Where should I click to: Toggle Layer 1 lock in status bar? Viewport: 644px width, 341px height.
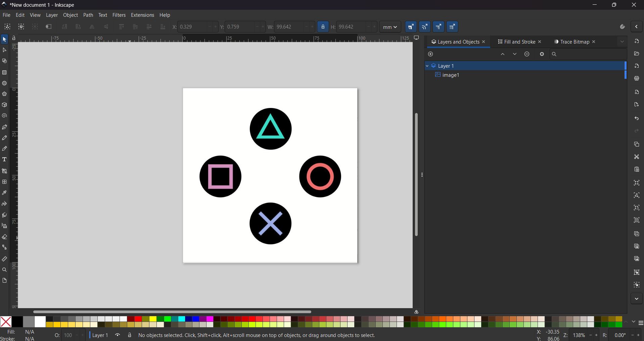click(x=130, y=335)
